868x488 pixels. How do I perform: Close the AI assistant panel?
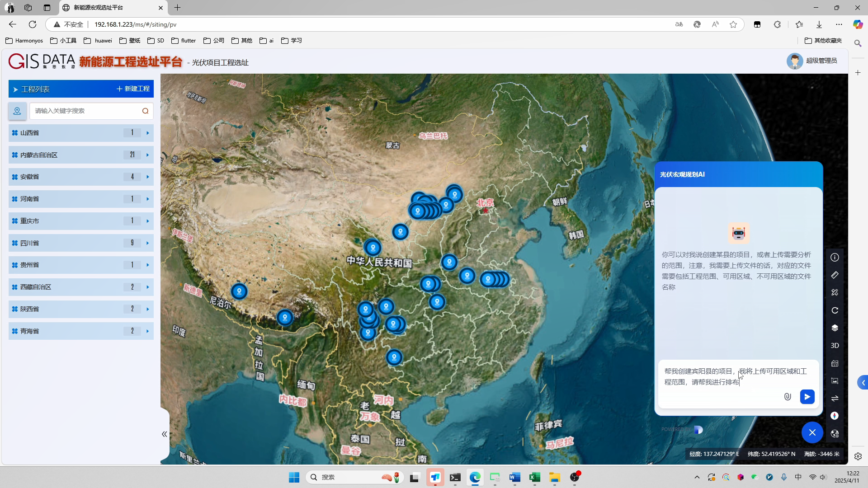point(812,432)
